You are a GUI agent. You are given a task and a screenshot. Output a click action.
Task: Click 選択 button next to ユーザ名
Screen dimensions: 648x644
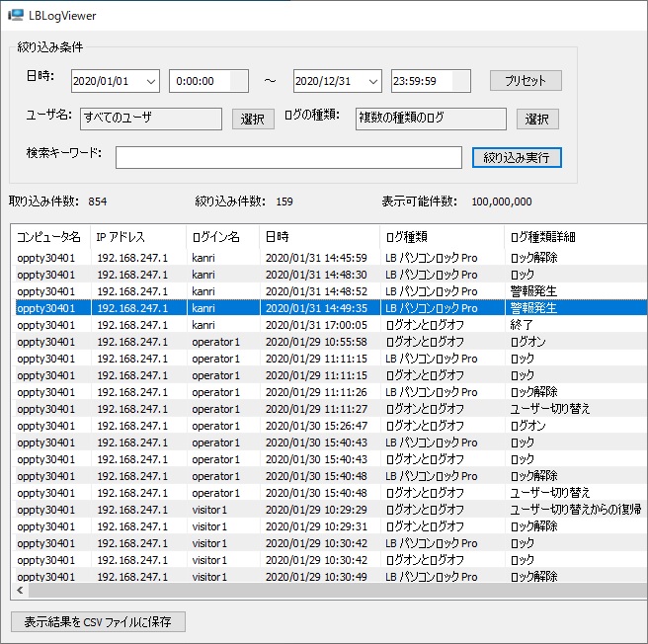tap(253, 120)
